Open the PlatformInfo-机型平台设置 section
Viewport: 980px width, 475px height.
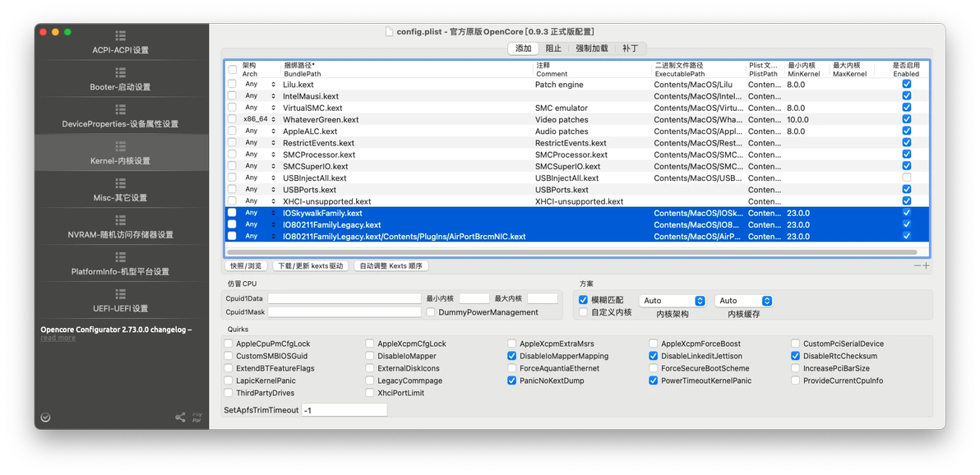121,264
